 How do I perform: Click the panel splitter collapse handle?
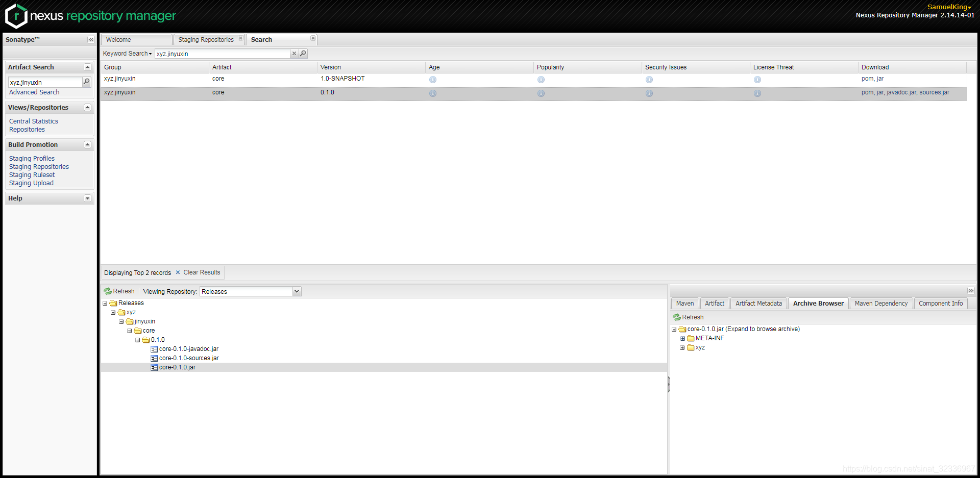pos(669,384)
